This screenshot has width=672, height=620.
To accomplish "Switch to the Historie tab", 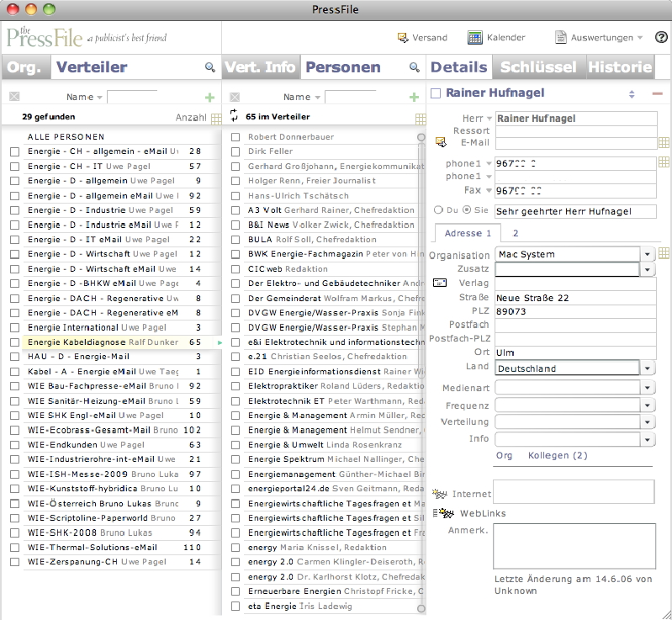I will (x=620, y=67).
